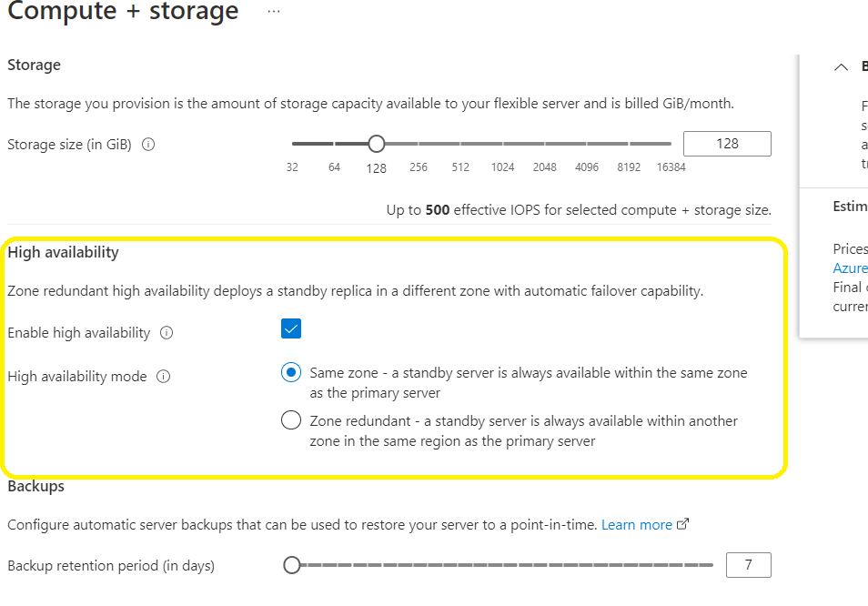Click the backup retention field showing 7
This screenshot has height=606, width=868.
pos(748,564)
